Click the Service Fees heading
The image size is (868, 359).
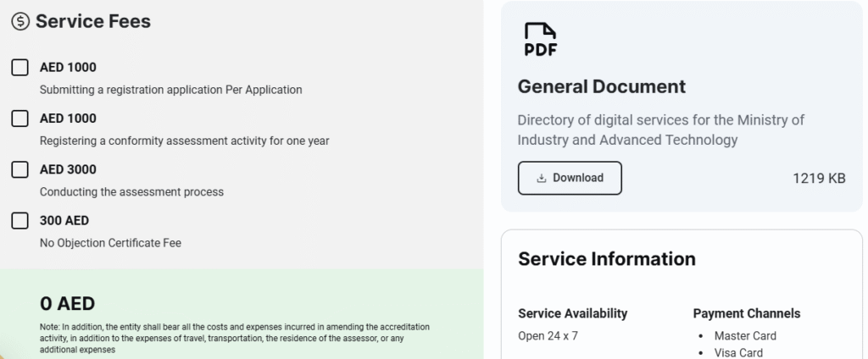pyautogui.click(x=92, y=22)
